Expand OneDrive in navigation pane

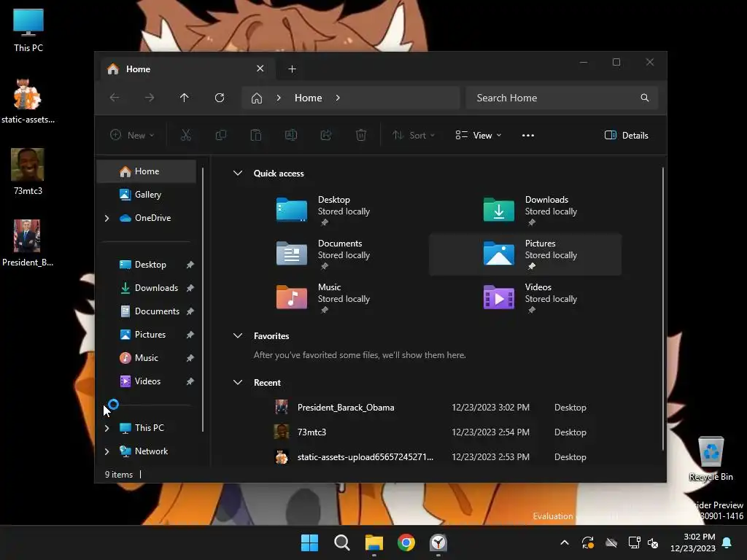tap(107, 218)
